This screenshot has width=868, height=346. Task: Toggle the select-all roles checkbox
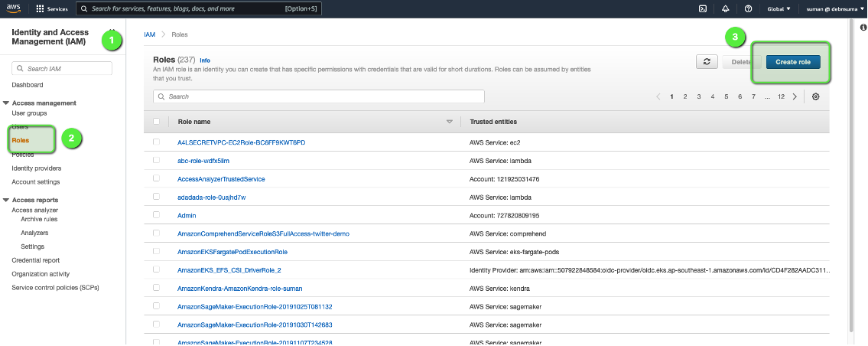(x=156, y=122)
